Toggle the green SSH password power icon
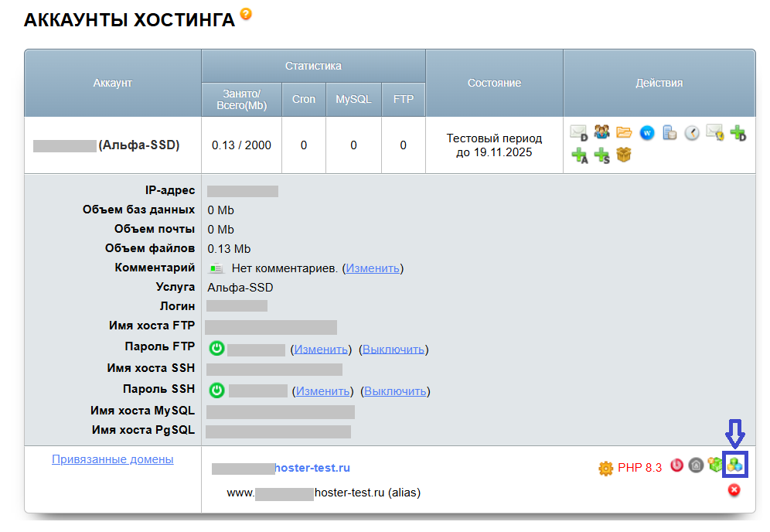The height and width of the screenshot is (532, 770). 217,390
